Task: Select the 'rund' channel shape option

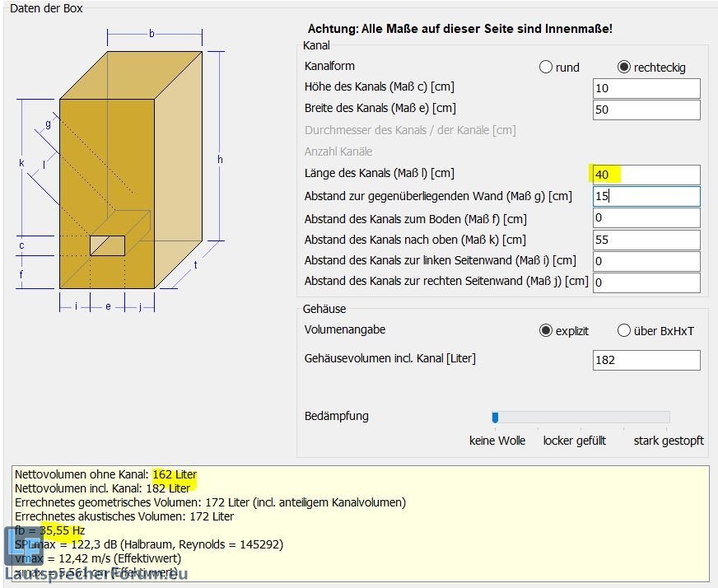Action: pos(545,68)
